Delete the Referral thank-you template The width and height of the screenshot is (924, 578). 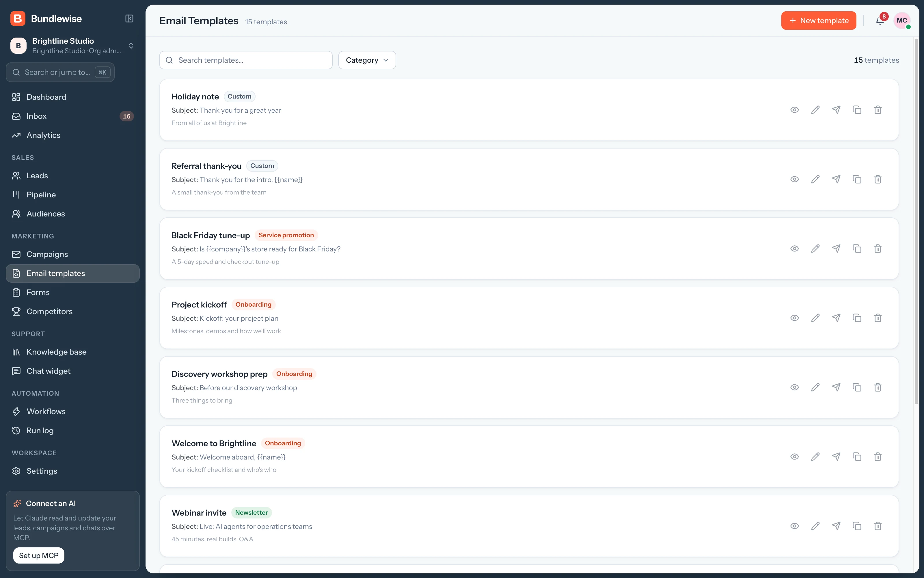pyautogui.click(x=878, y=179)
